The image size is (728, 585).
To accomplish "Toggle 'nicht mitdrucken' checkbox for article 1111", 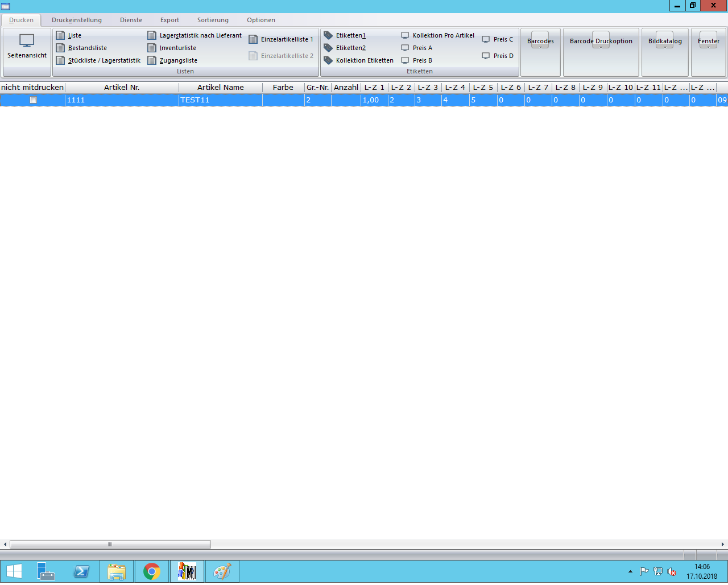I will click(x=33, y=100).
